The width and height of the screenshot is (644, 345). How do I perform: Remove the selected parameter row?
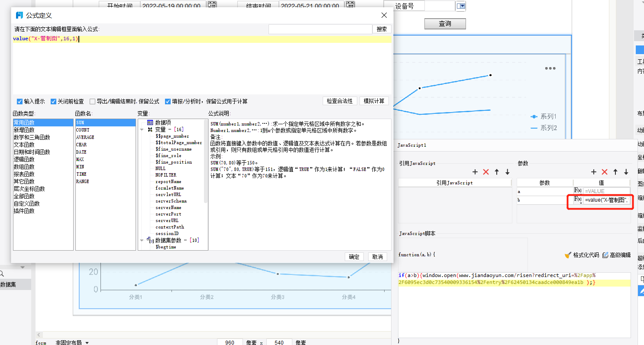605,172
